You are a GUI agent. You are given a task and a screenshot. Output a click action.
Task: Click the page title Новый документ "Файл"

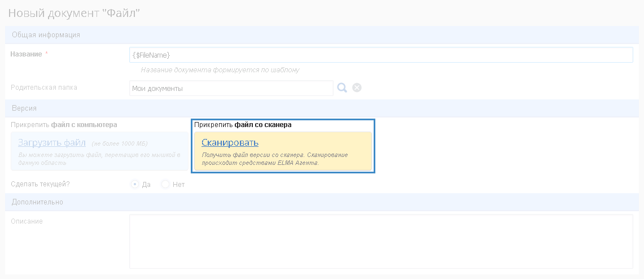coord(74,14)
